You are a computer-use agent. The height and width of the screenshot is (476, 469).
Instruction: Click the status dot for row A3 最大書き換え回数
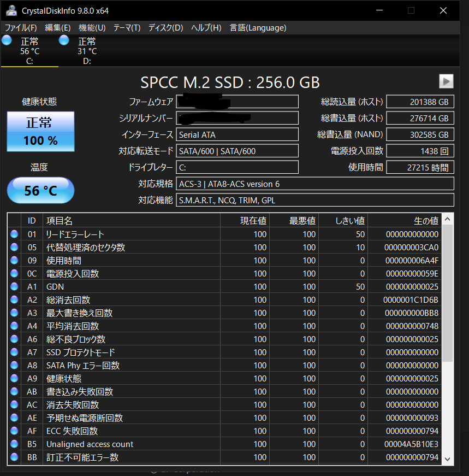click(x=14, y=313)
